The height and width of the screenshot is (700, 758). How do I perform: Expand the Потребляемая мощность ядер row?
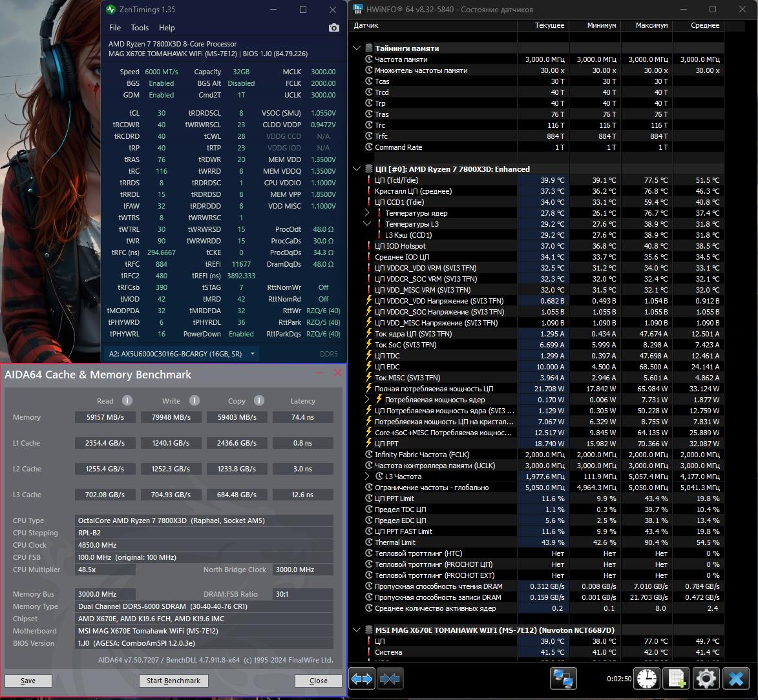pyautogui.click(x=367, y=400)
